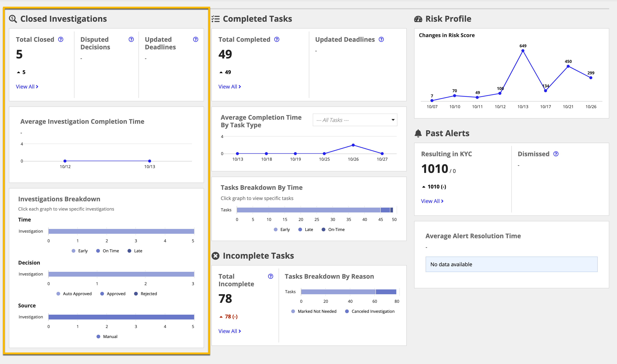Screen dimensions: 617x364
Task: Click the help icon beside Total Completed
Action: [277, 40]
